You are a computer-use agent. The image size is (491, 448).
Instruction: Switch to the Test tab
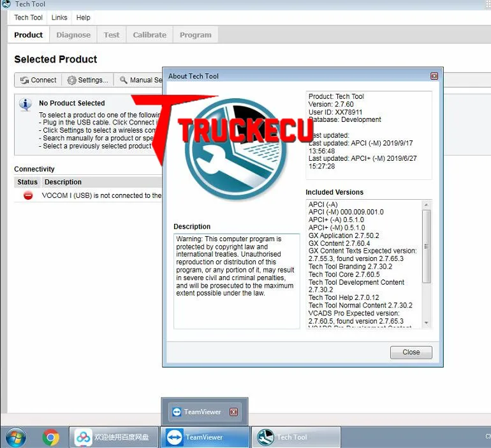pos(112,34)
